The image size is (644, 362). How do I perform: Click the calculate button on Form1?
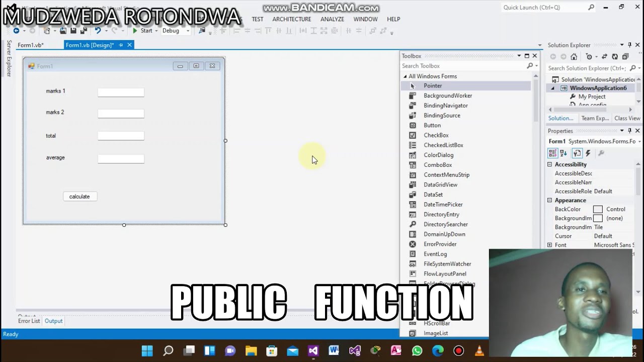tap(80, 197)
